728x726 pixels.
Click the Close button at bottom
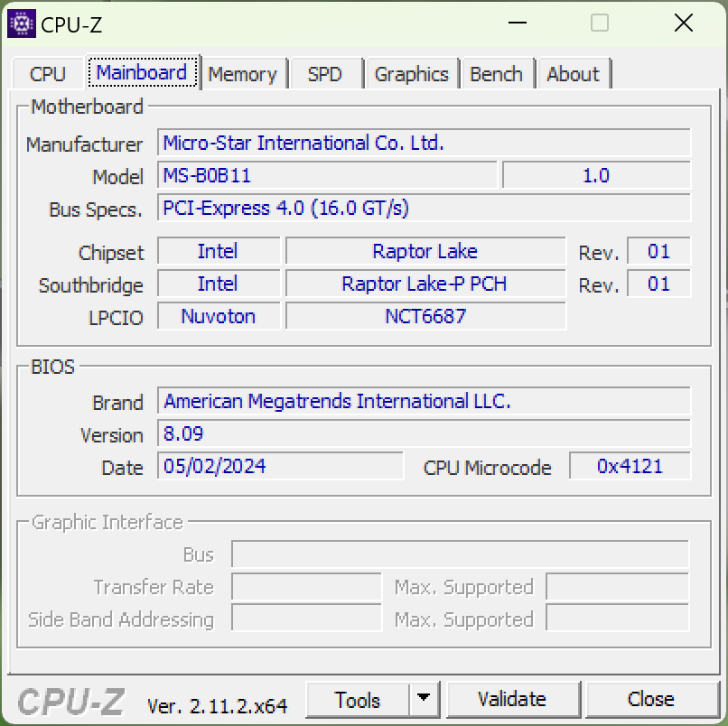(x=651, y=700)
